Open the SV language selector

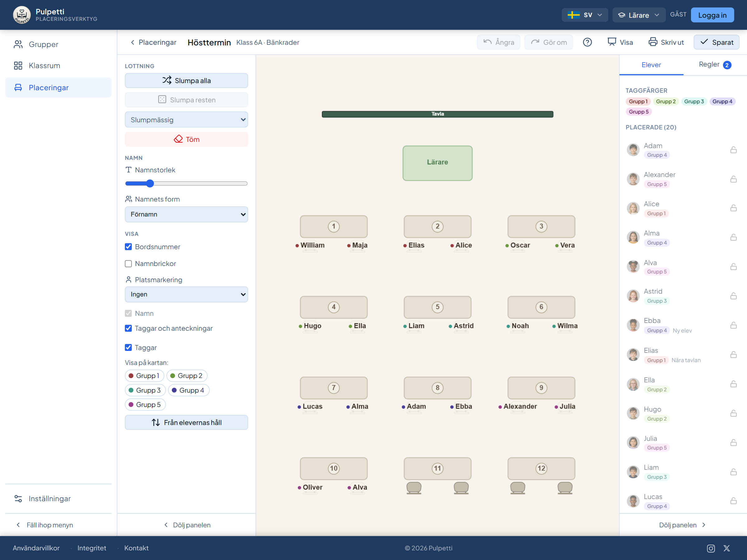pos(585,15)
